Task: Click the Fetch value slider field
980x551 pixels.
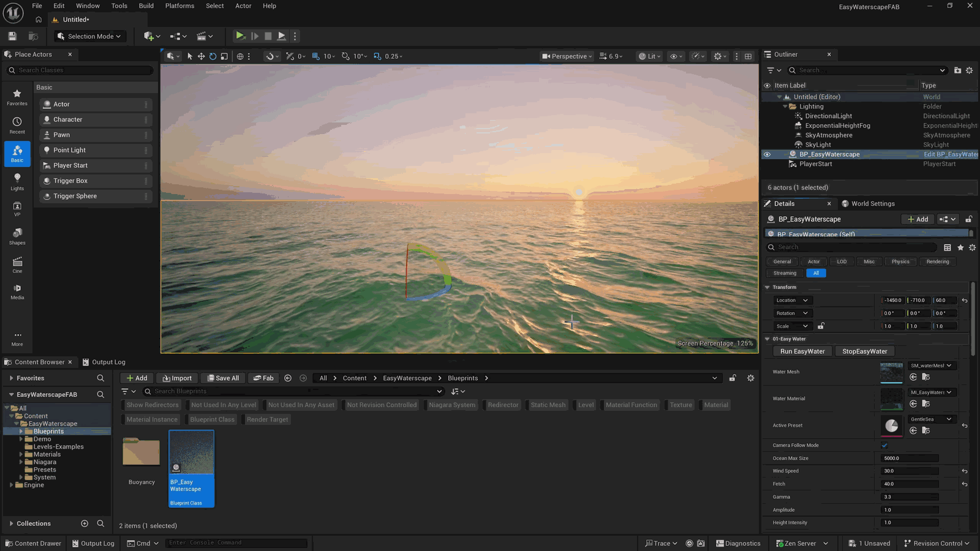Action: (x=910, y=484)
